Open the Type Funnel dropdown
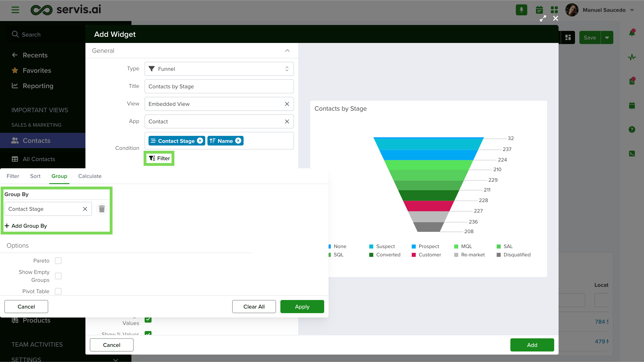 (x=219, y=69)
